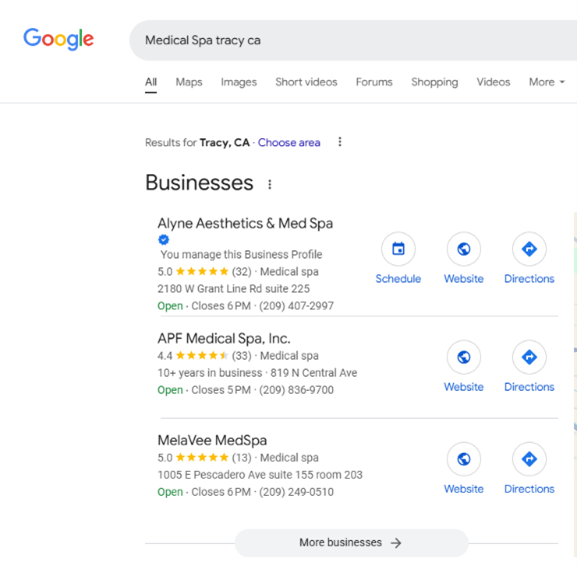Image resolution: width=577 pixels, height=568 pixels.
Task: Open APF Medical Spa website globe icon
Action: pyautogui.click(x=464, y=357)
